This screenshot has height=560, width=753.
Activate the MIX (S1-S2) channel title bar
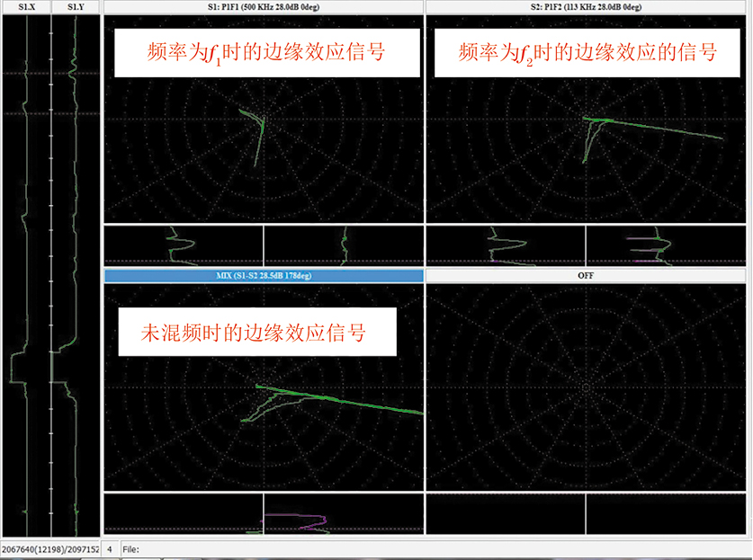click(264, 276)
